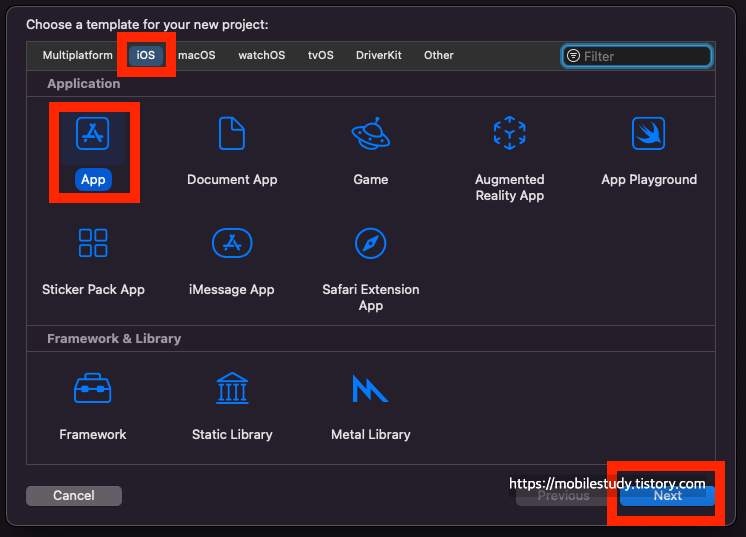Viewport: 746px width, 537px height.
Task: Open the watchOS tab
Action: [x=262, y=55]
